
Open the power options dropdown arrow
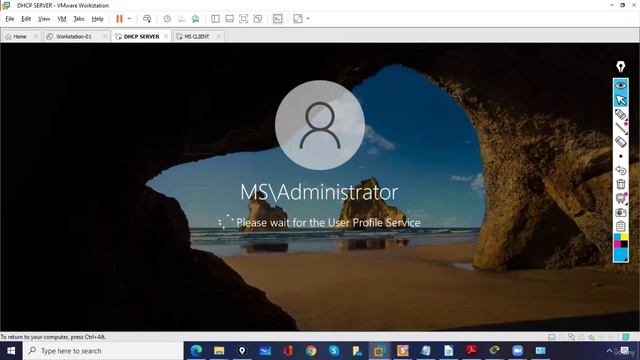click(129, 19)
